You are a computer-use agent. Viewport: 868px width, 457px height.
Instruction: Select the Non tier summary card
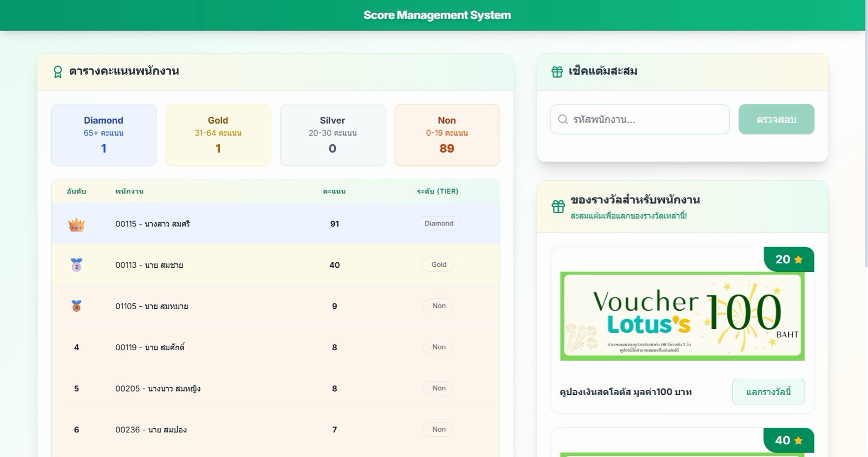(x=447, y=135)
